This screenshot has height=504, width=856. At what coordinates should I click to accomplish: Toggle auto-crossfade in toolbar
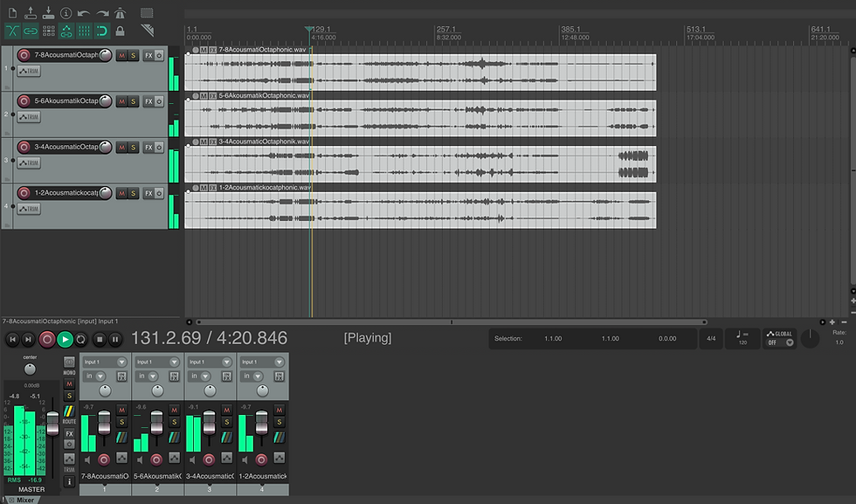(12, 31)
